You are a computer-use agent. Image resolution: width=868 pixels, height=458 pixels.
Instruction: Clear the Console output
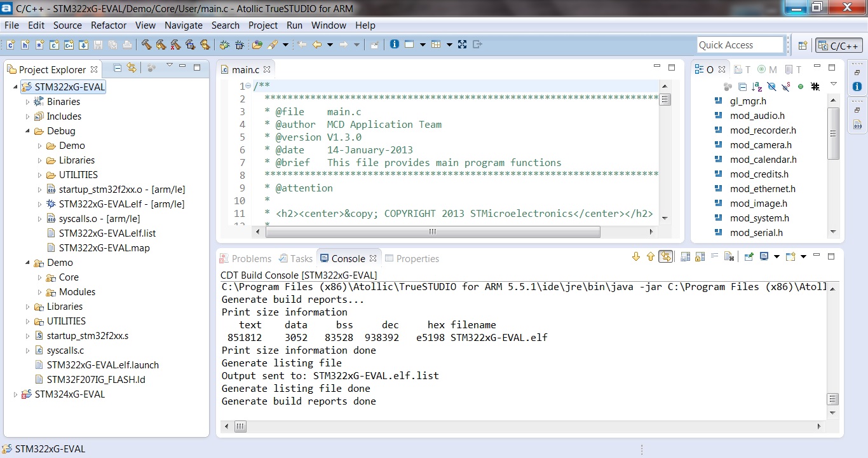729,257
